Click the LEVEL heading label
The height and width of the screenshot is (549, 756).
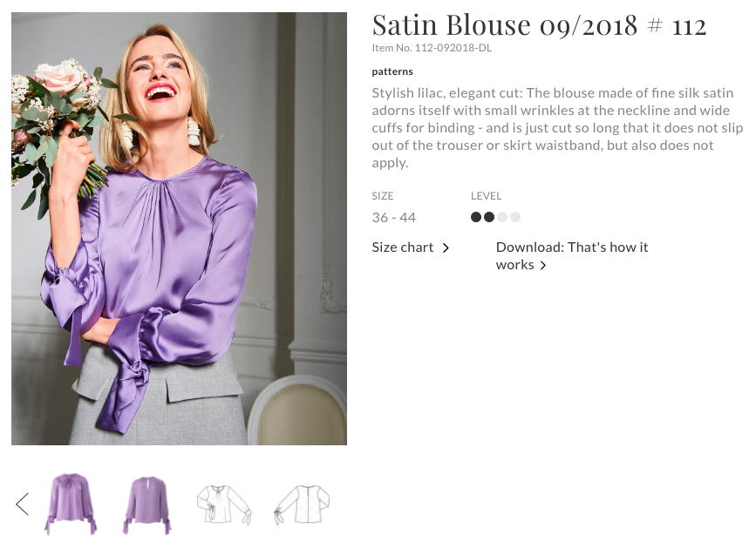click(x=487, y=196)
